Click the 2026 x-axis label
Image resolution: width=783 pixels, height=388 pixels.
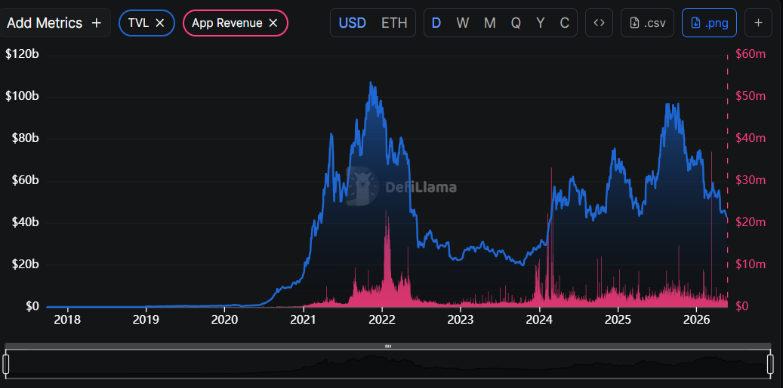pyautogui.click(x=697, y=319)
